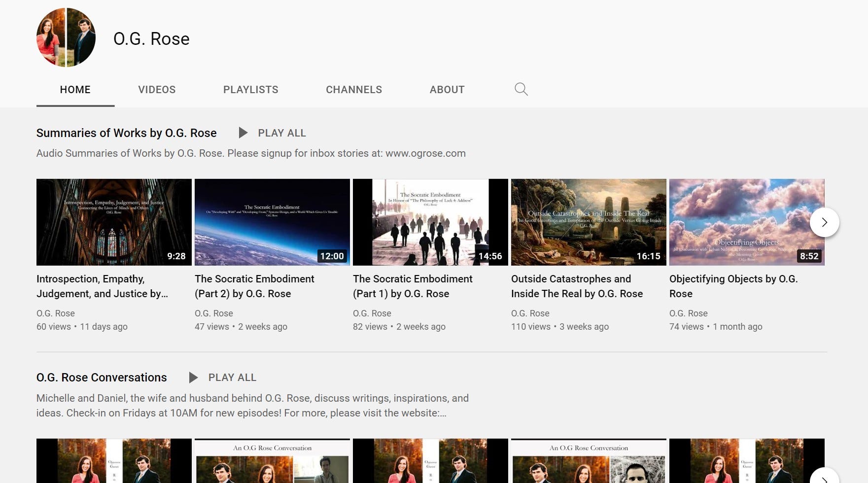The width and height of the screenshot is (868, 483).
Task: Open Objectifying Objects video thumbnail
Action: [747, 222]
